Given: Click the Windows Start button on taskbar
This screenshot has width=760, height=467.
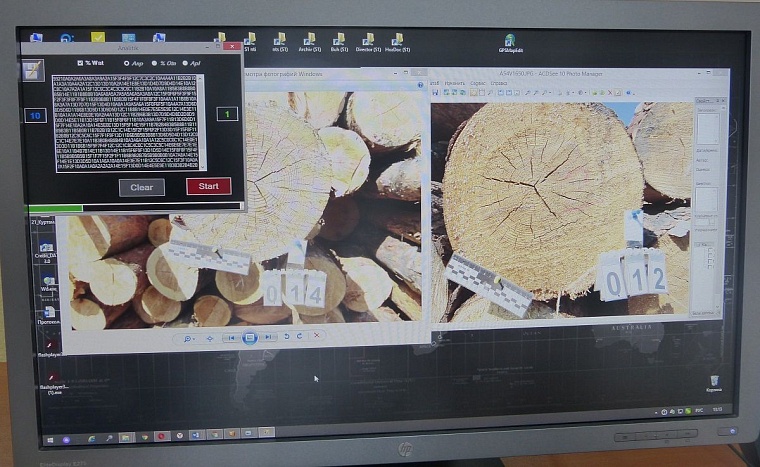Looking at the screenshot, I should pos(48,439).
